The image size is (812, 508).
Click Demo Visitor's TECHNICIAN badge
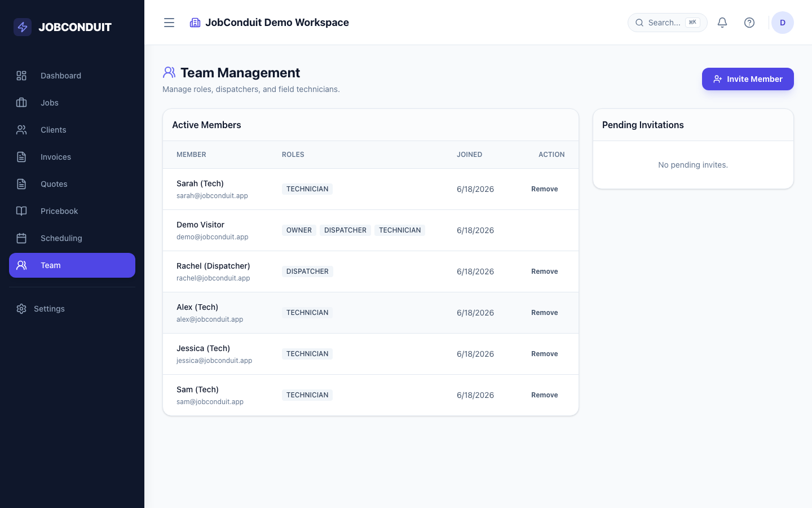[400, 230]
